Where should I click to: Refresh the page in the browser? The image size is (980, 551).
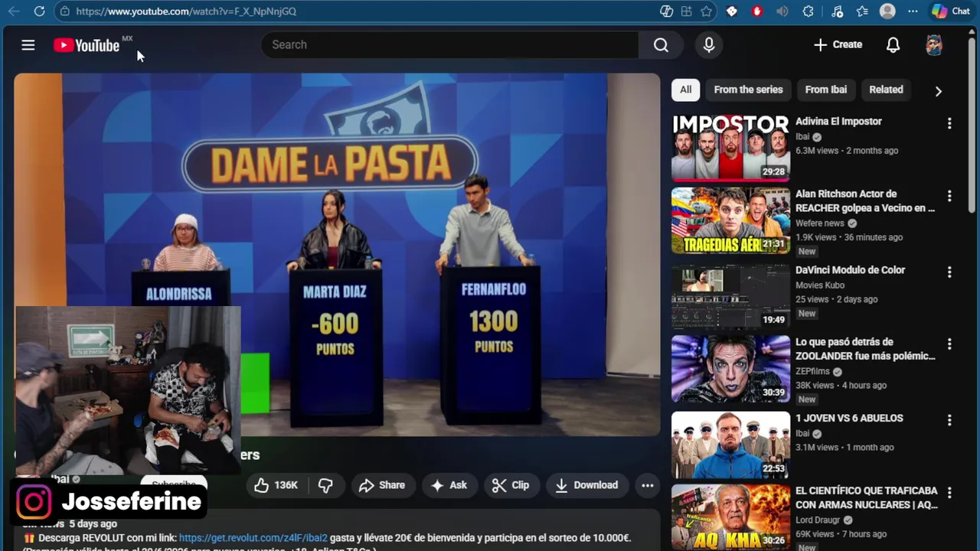pyautogui.click(x=39, y=11)
